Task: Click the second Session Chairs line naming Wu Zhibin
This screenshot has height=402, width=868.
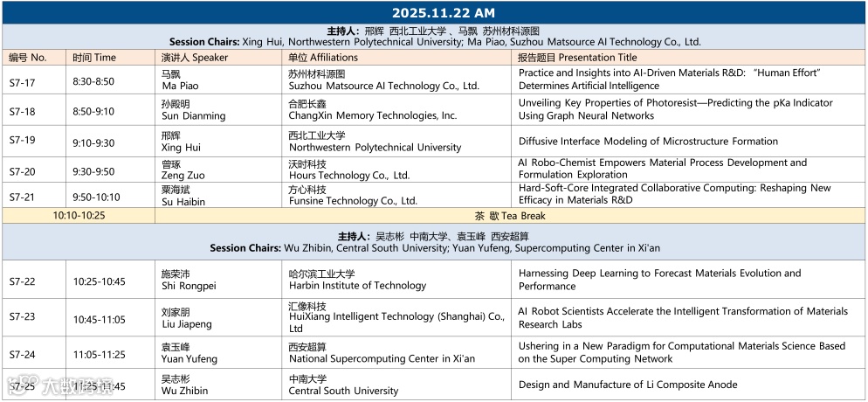Action: click(435, 248)
